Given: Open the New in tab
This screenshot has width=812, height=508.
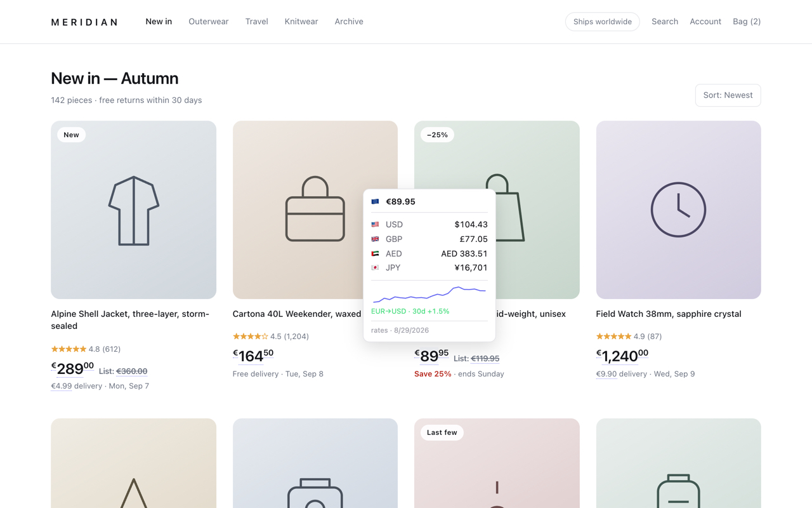Looking at the screenshot, I should click(159, 22).
